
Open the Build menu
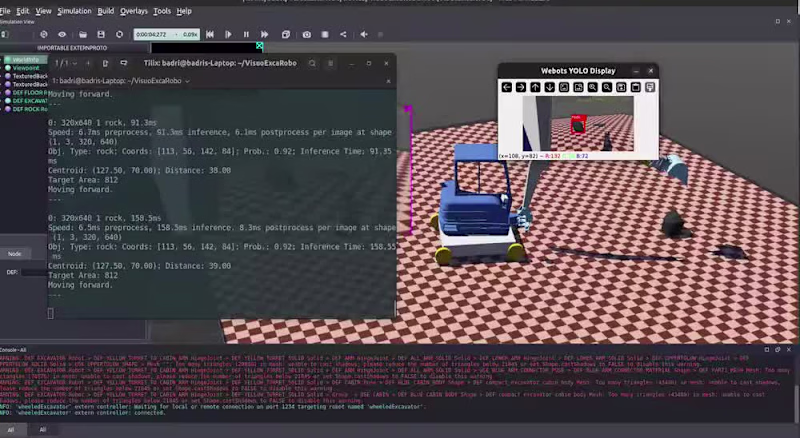106,11
